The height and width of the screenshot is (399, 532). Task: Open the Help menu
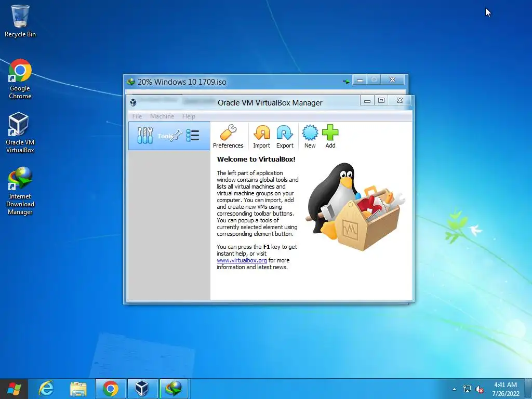[x=189, y=116]
